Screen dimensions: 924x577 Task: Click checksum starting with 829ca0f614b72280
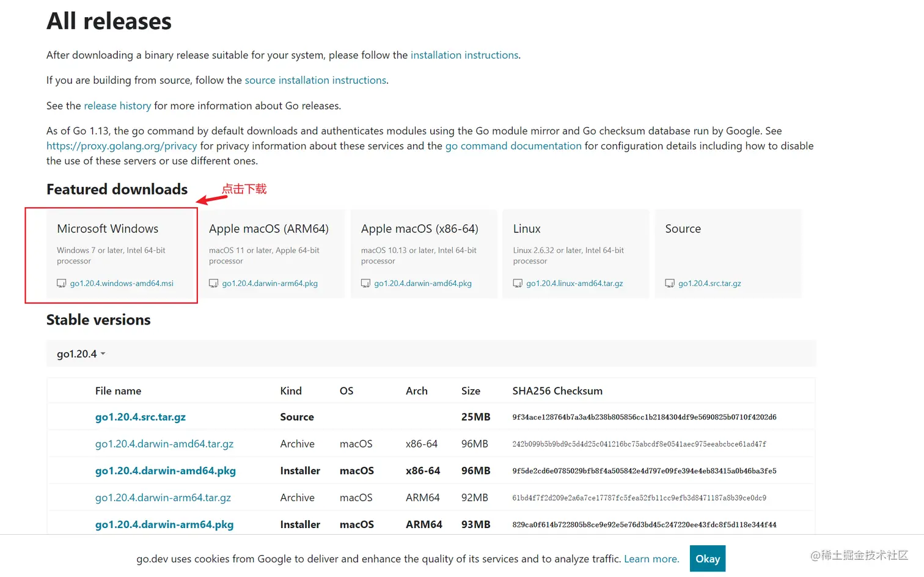(645, 524)
